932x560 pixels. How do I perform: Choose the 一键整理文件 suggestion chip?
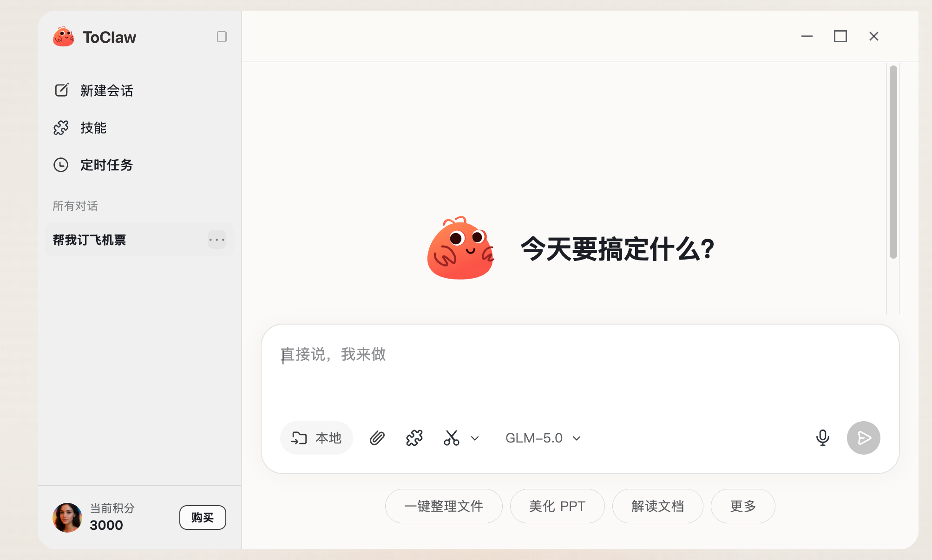pos(444,506)
